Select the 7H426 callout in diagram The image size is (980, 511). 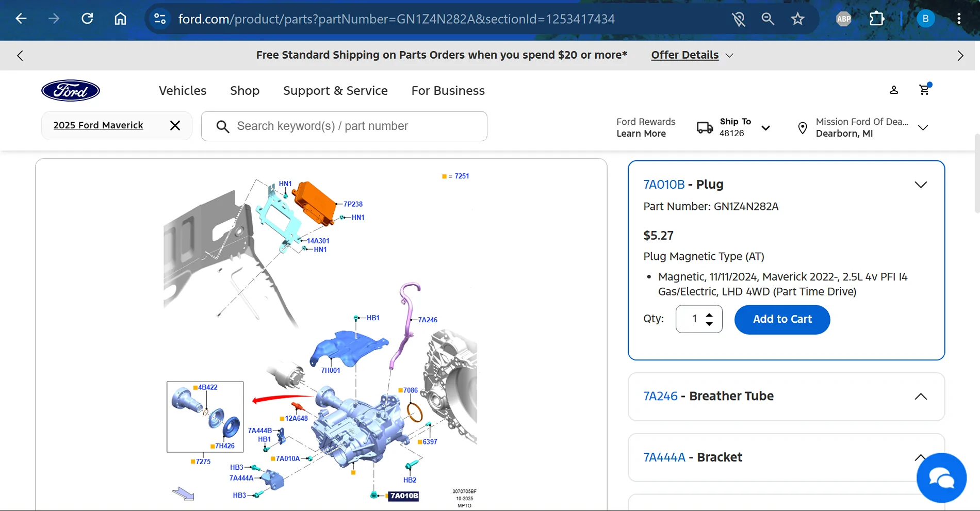tap(225, 446)
